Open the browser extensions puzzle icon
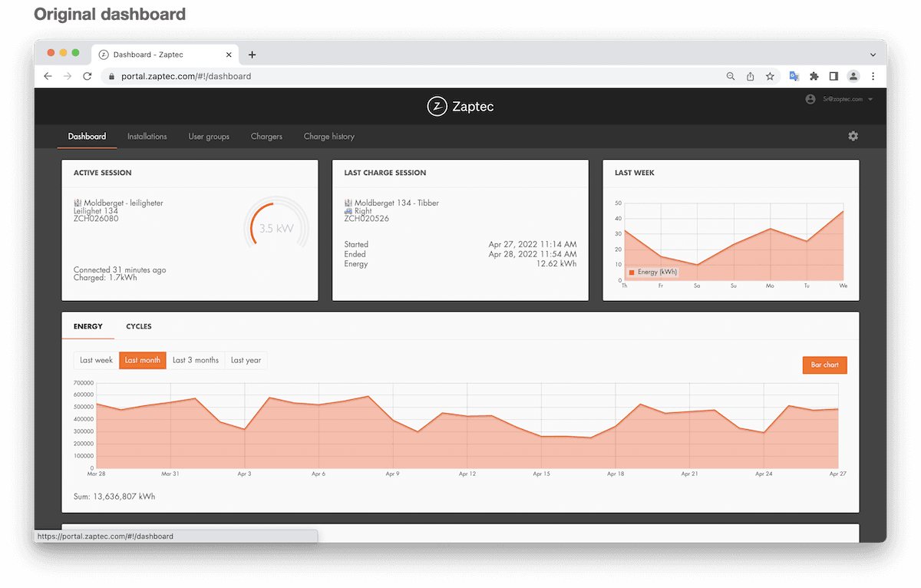 (x=814, y=76)
